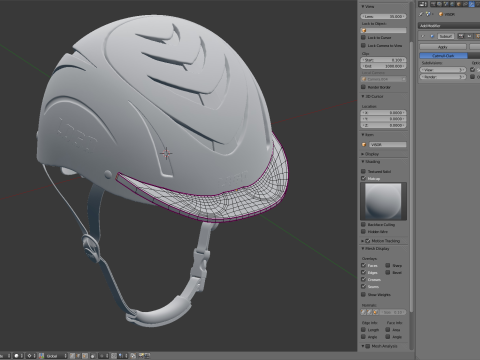
Task: Collapse the Subsurf modifier panel arrow
Action: point(423,36)
